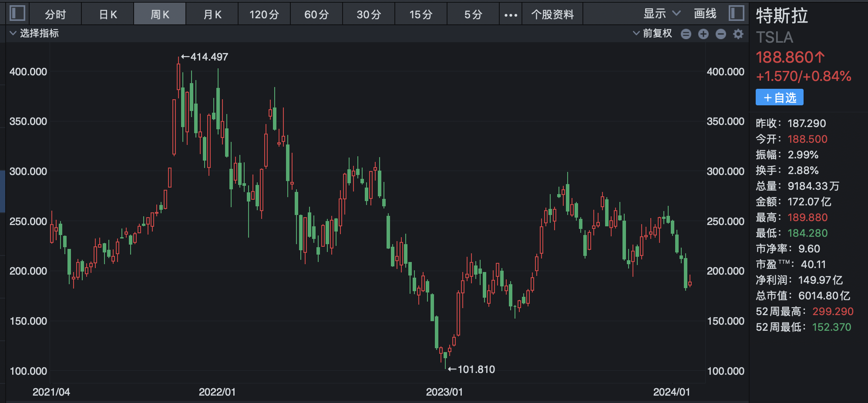The width and height of the screenshot is (868, 403).
Task: Switch to the 日K daily chart tab
Action: 108,15
